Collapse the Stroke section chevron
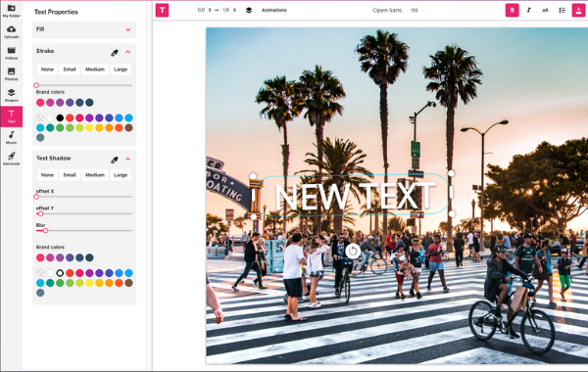 click(127, 52)
